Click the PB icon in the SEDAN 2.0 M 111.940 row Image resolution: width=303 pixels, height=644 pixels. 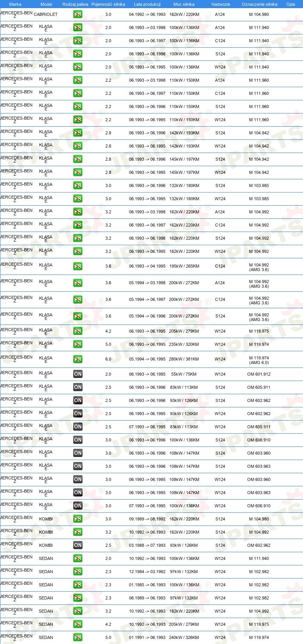[78, 558]
